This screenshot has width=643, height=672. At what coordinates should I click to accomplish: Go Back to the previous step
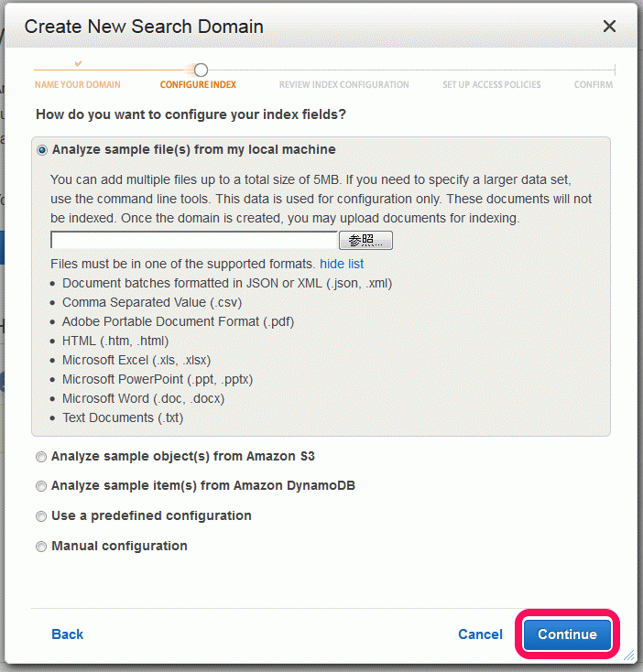click(x=67, y=634)
